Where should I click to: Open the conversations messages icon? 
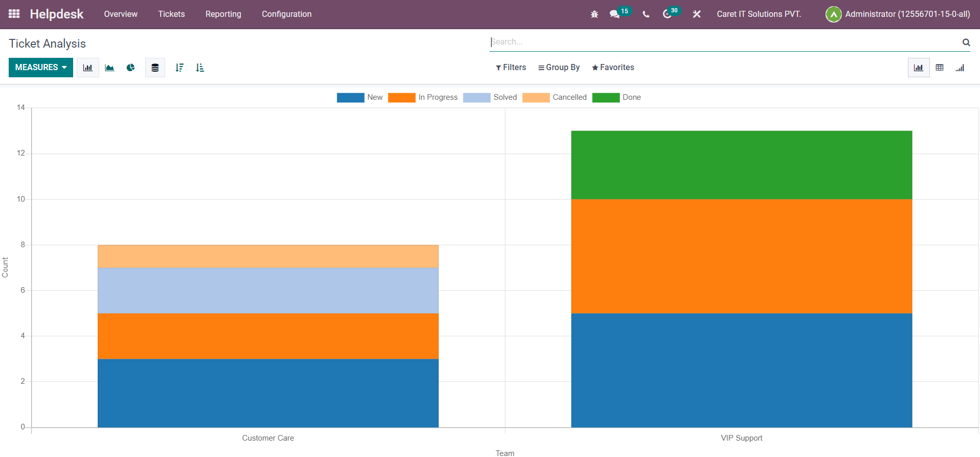(x=615, y=14)
